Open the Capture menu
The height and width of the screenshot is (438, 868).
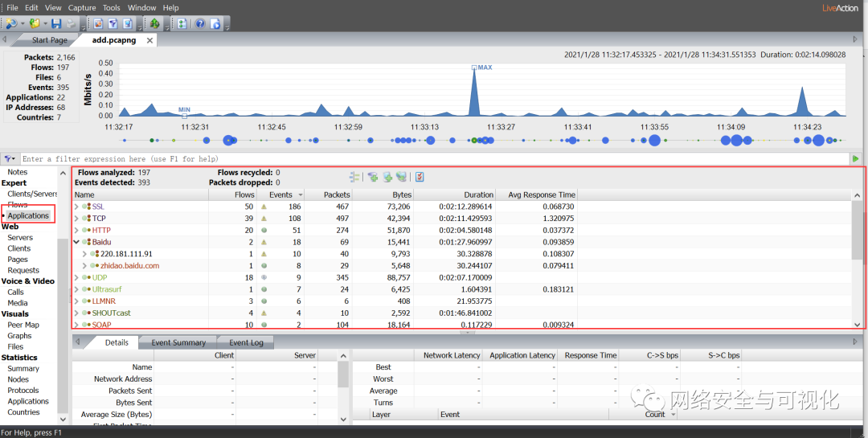(x=82, y=8)
